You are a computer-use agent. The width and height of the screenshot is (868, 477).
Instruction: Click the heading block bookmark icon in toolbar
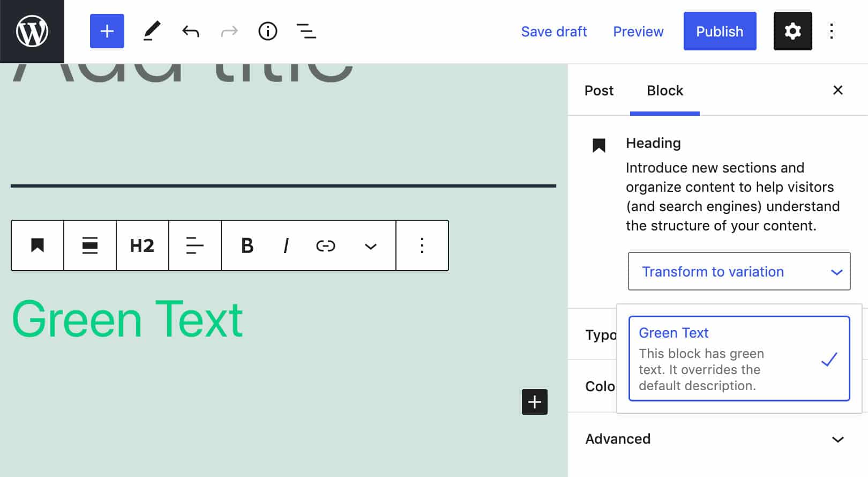pos(38,245)
